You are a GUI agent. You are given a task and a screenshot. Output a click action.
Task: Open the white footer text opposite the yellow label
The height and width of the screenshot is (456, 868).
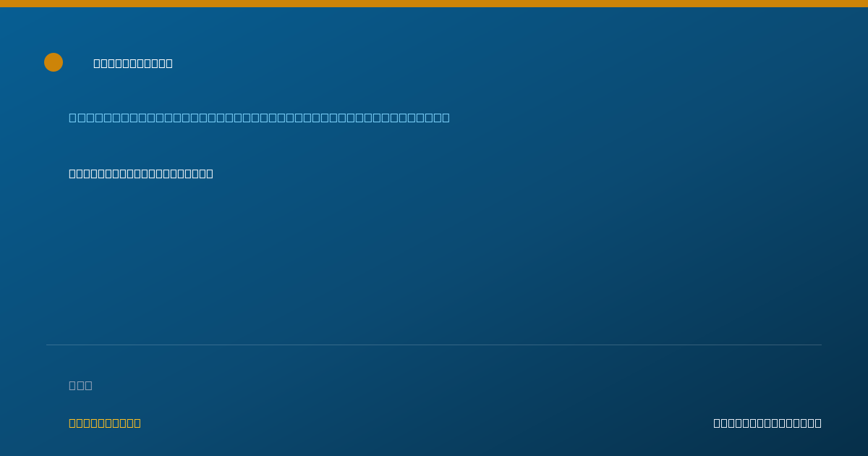(767, 423)
